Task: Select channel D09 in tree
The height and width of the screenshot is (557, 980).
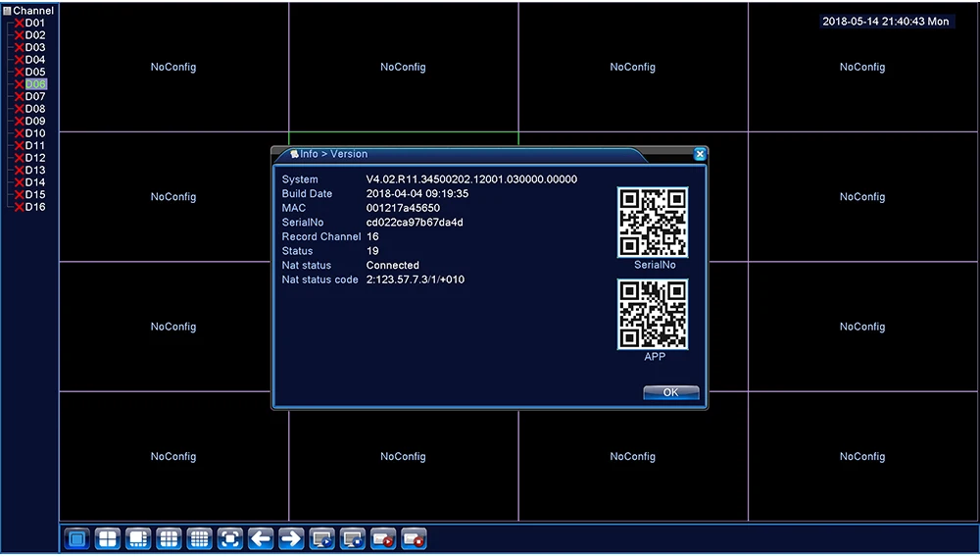Action: tap(35, 122)
